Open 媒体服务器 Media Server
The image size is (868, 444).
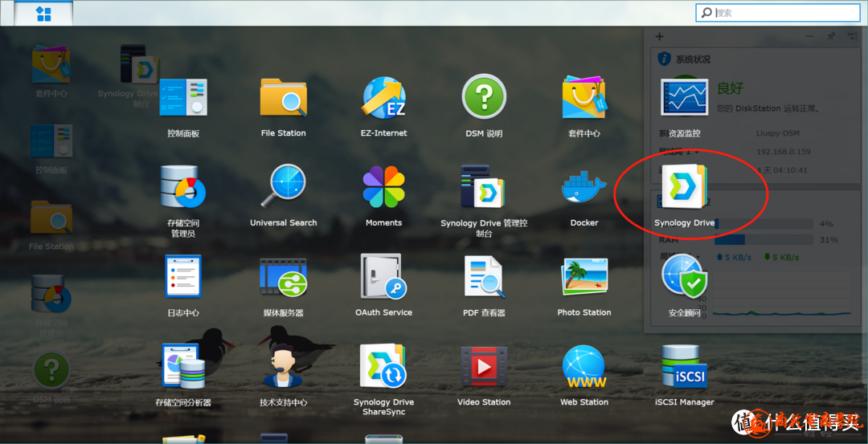pyautogui.click(x=284, y=278)
